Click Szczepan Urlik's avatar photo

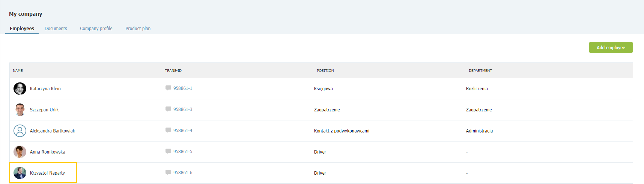point(20,110)
